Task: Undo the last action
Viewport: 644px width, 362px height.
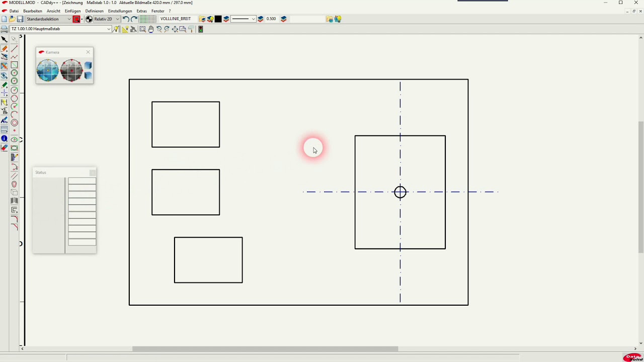Action: click(126, 19)
